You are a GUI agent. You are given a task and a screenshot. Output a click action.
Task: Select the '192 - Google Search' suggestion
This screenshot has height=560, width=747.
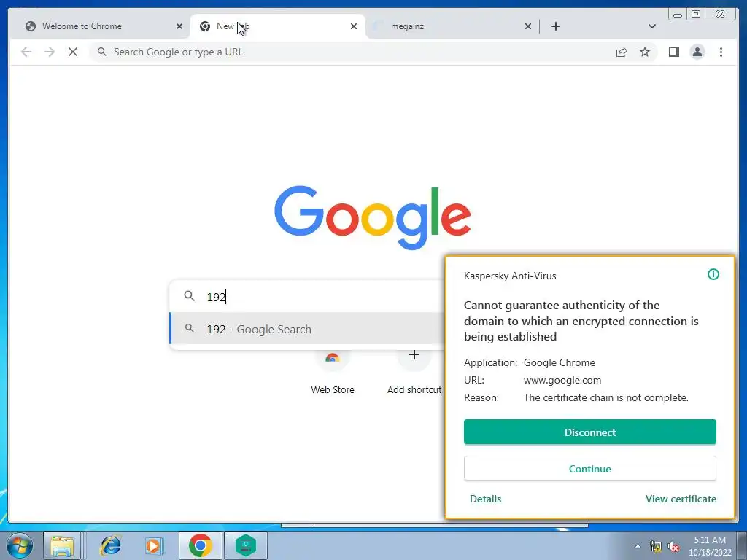307,329
